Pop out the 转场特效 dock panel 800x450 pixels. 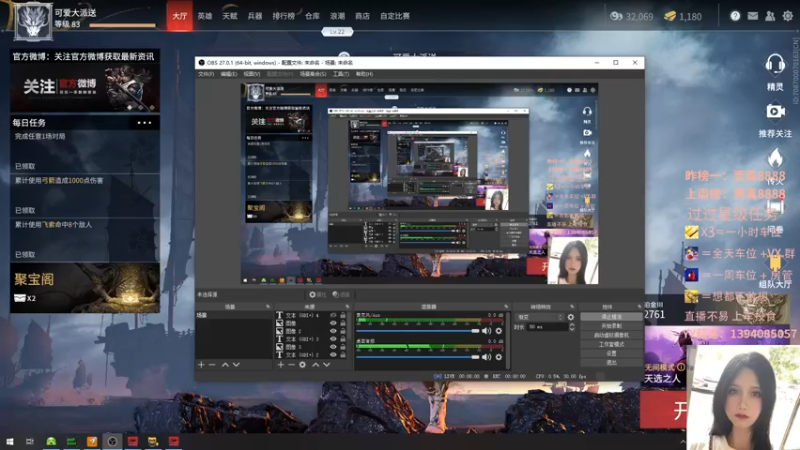[572, 307]
